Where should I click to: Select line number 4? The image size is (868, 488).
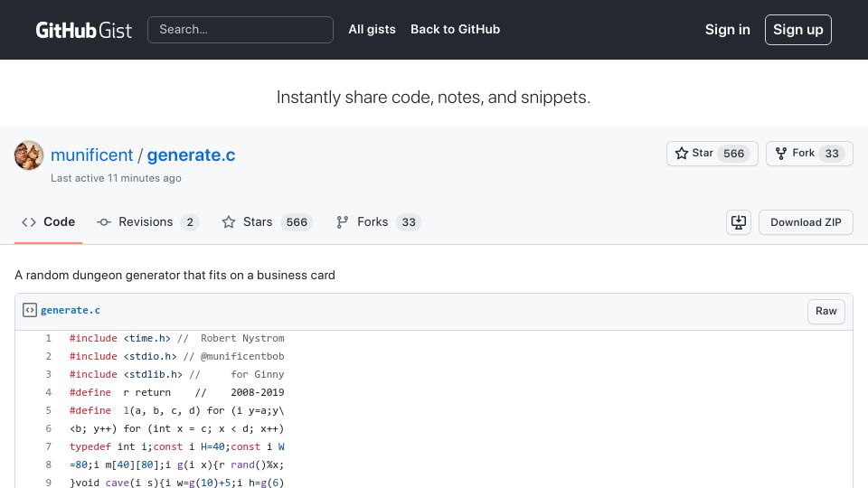48,392
